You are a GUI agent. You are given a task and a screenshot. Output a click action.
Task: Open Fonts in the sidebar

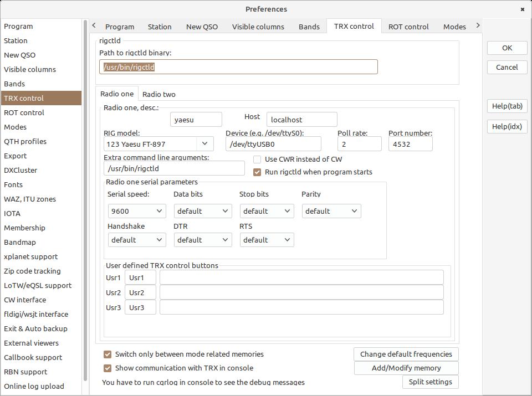(x=41, y=185)
